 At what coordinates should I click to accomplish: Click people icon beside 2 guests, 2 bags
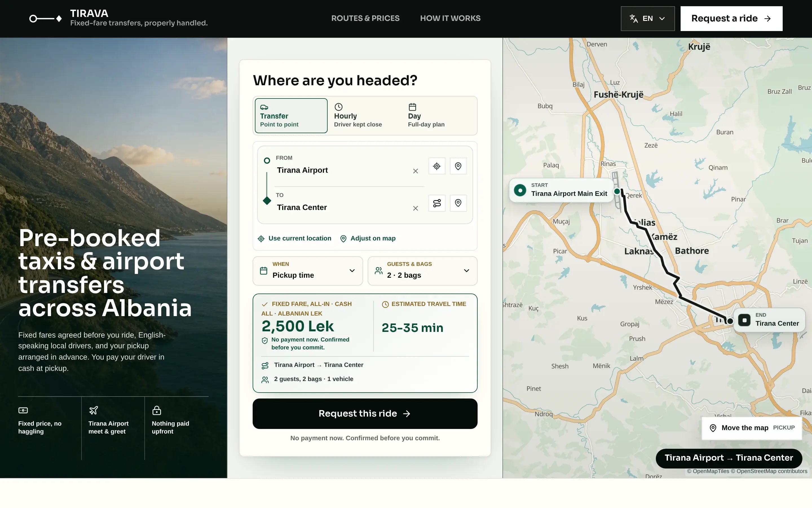tap(265, 380)
